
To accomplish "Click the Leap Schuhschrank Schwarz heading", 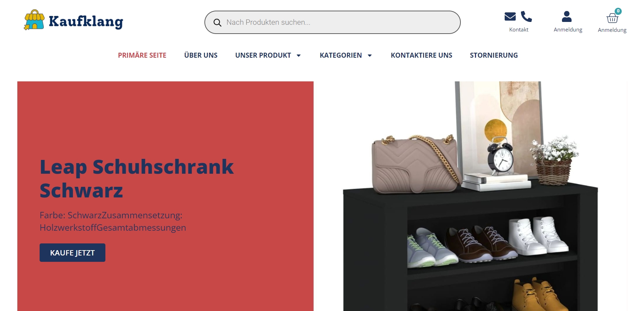I will tap(137, 179).
